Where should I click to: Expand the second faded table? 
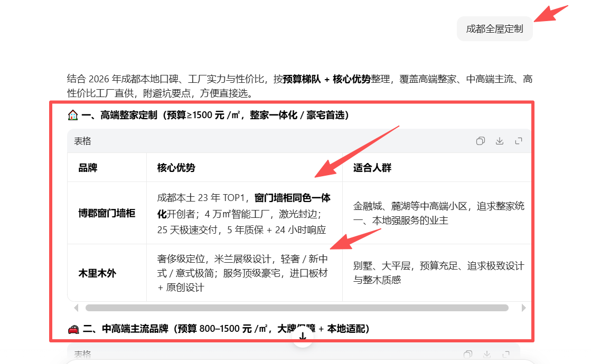pos(506,354)
